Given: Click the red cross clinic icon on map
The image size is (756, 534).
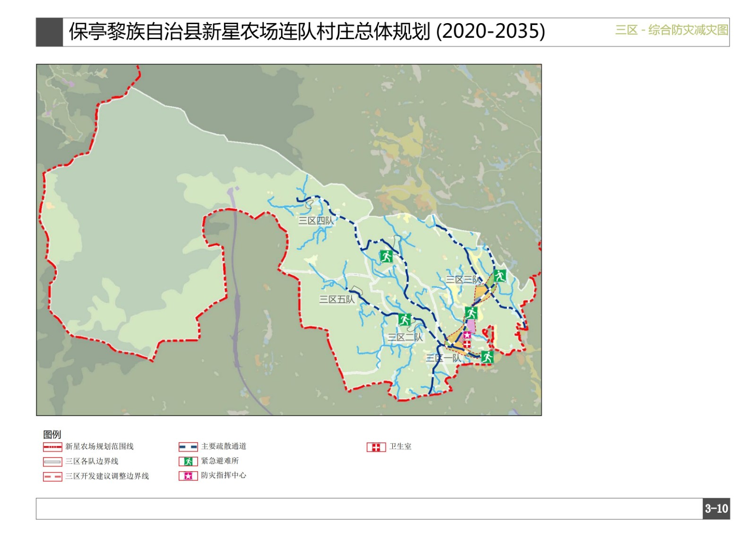Looking at the screenshot, I should [467, 344].
